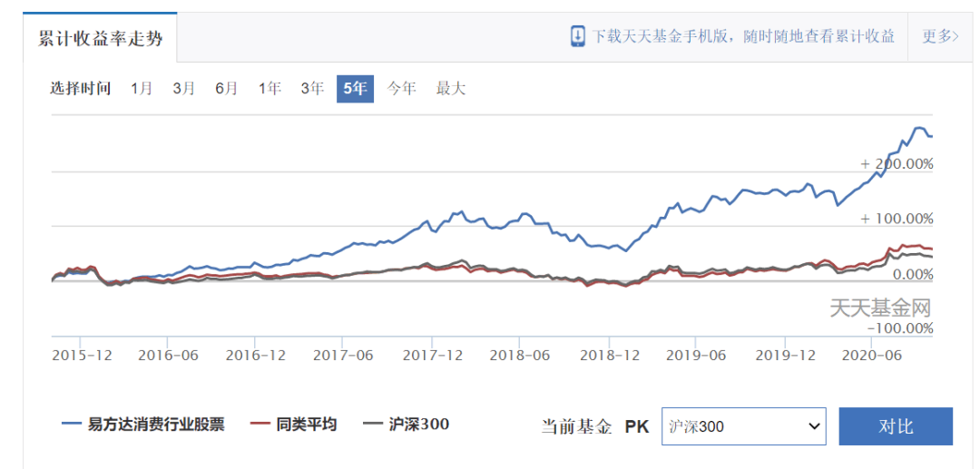Open the 下载天天基金手机版 link
980x469 pixels.
pyautogui.click(x=743, y=36)
